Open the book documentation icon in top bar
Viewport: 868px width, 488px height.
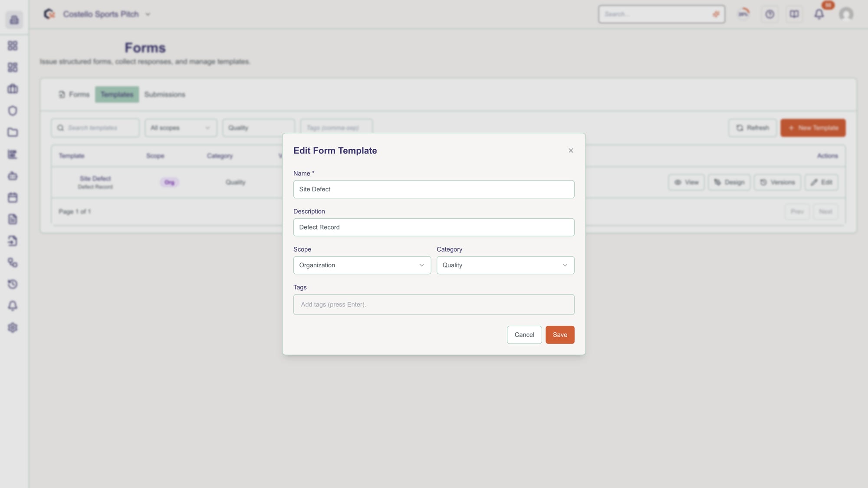point(794,14)
